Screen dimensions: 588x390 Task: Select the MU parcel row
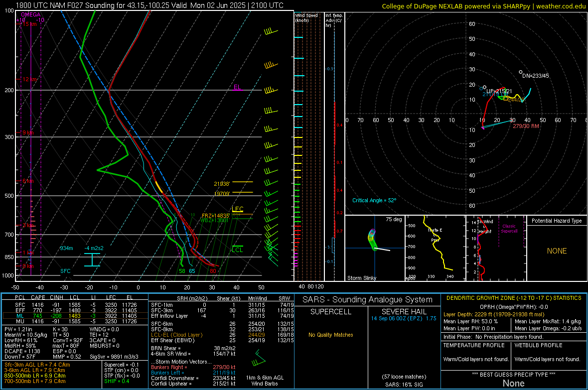[x=75, y=321]
